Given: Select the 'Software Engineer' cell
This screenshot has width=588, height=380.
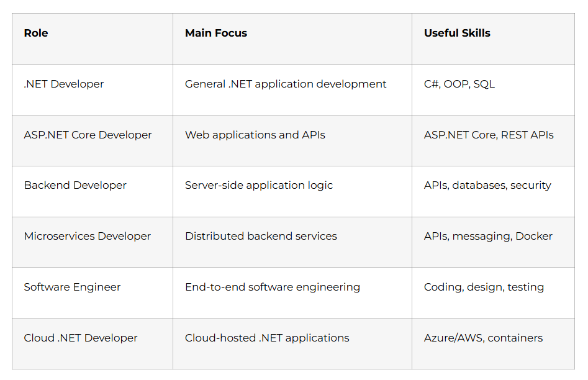Looking at the screenshot, I should 93,292.
